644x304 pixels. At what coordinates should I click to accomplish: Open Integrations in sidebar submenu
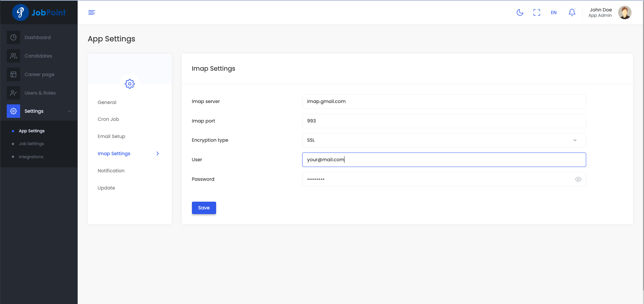tap(31, 157)
